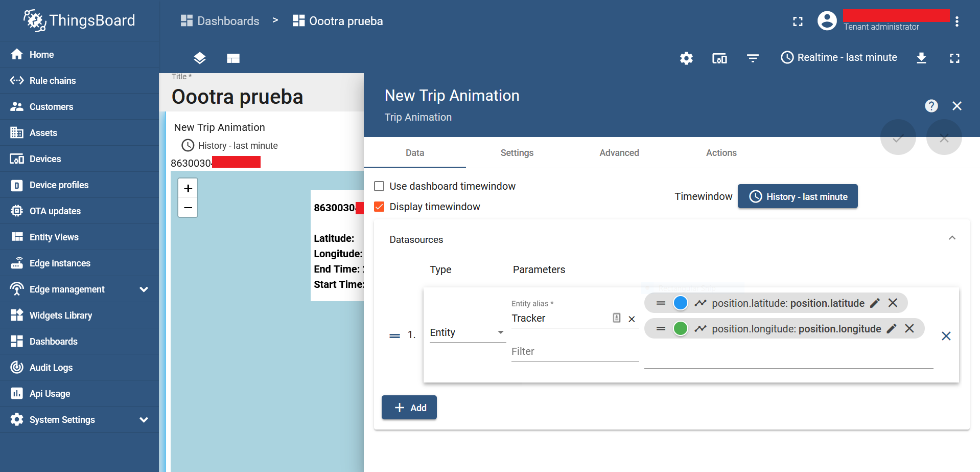
Task: Click the Add datasource button
Action: 409,408
